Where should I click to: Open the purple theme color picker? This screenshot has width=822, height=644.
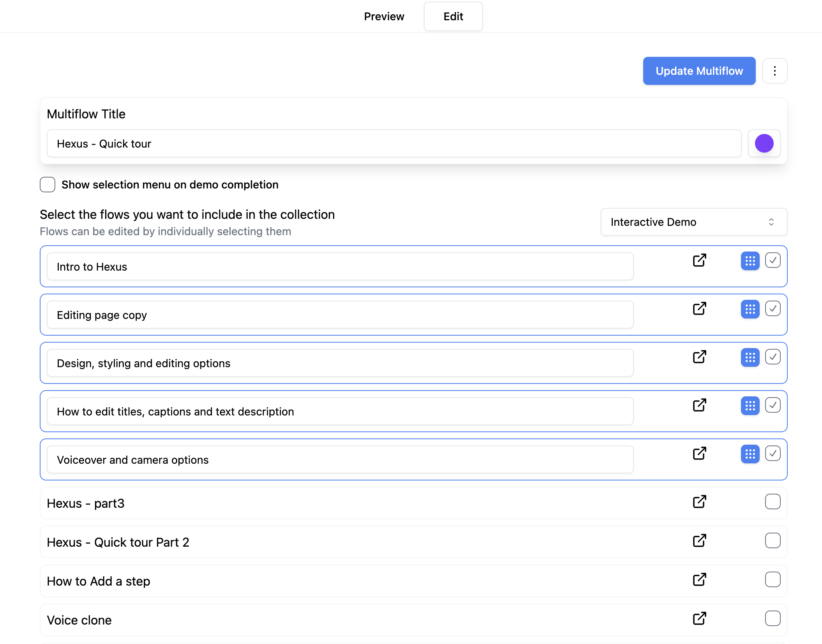tap(764, 144)
